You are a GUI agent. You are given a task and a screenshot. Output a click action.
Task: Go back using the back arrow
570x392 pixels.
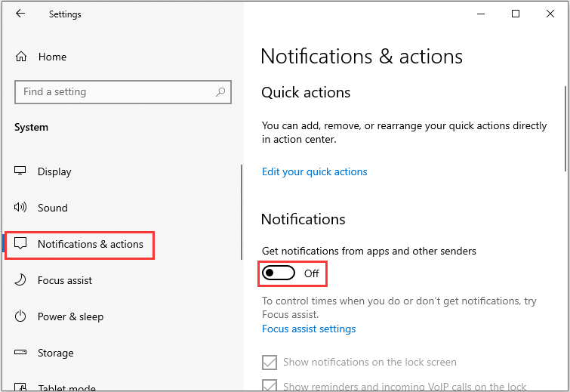20,14
